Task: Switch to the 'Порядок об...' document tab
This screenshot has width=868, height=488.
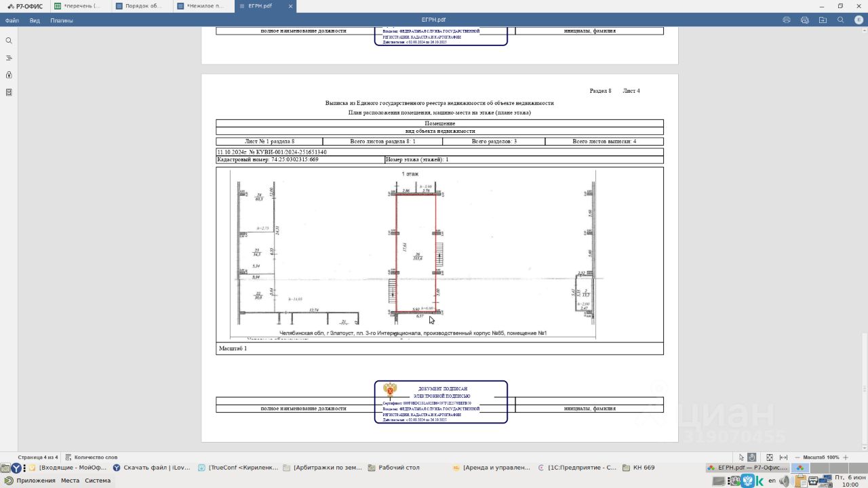Action: click(141, 6)
